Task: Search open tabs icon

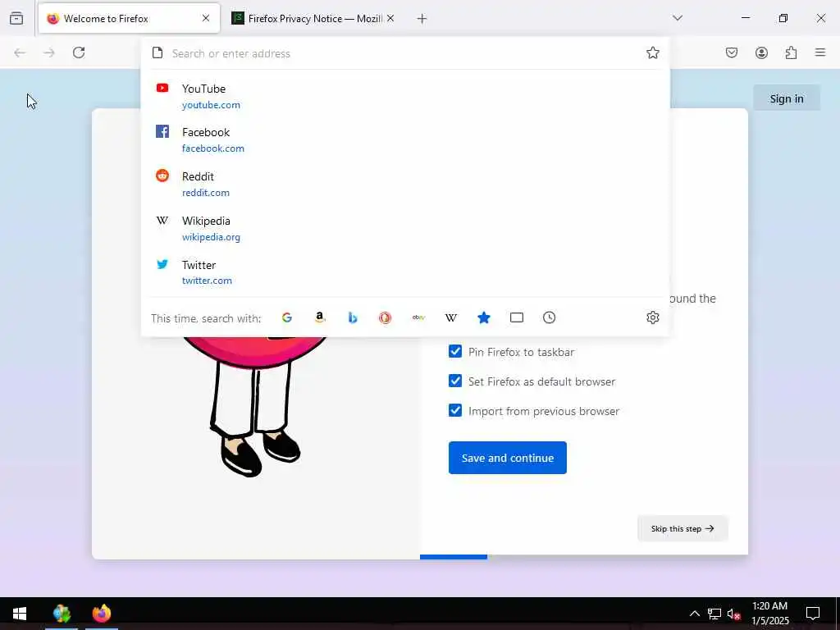Action: pos(517,317)
